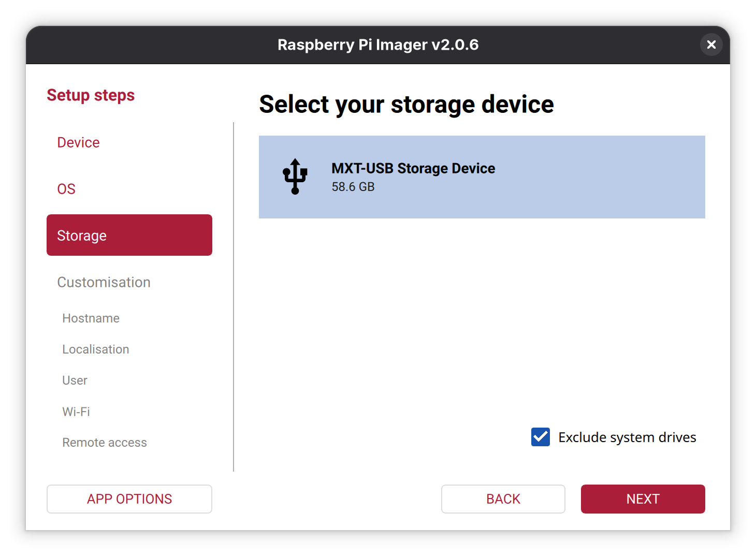Screen dimensions: 756x556
Task: Jump to Hostname sub-step
Action: [x=91, y=318]
